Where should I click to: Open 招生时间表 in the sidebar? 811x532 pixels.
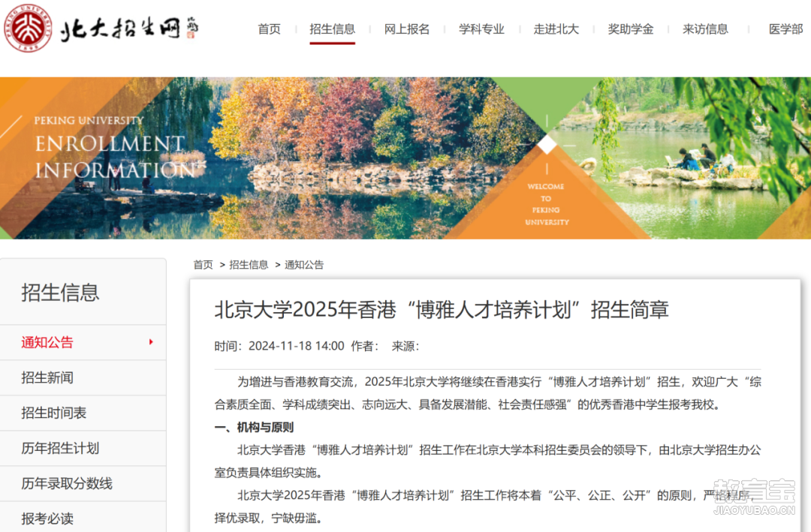[x=83, y=413]
